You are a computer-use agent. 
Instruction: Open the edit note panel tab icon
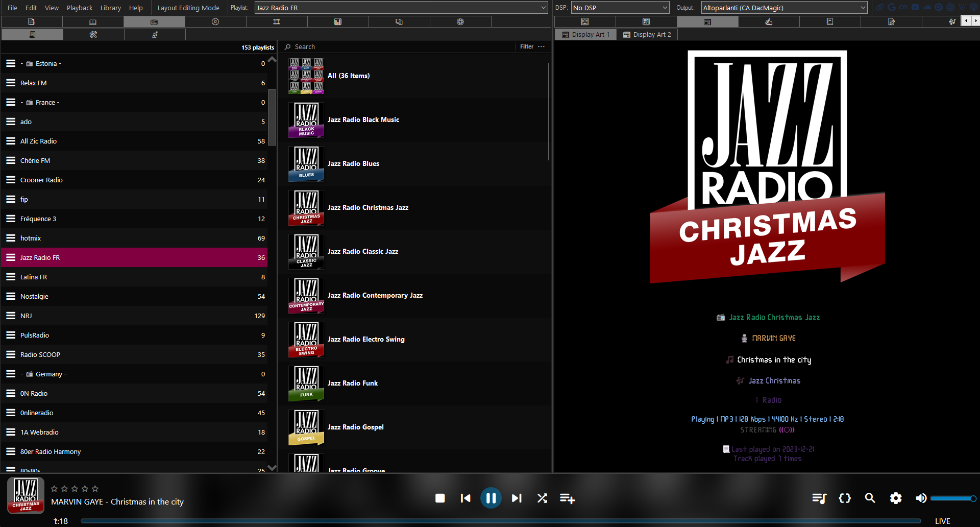click(891, 21)
